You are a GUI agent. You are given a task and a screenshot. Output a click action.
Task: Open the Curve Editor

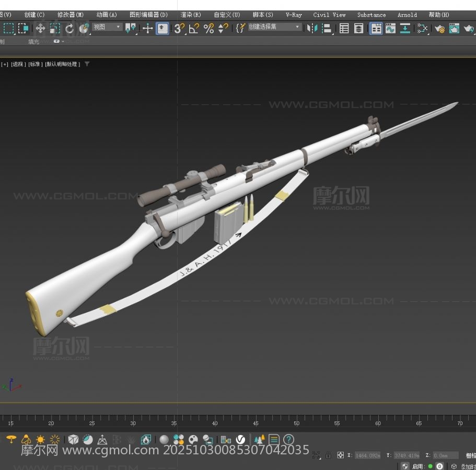pos(390,29)
